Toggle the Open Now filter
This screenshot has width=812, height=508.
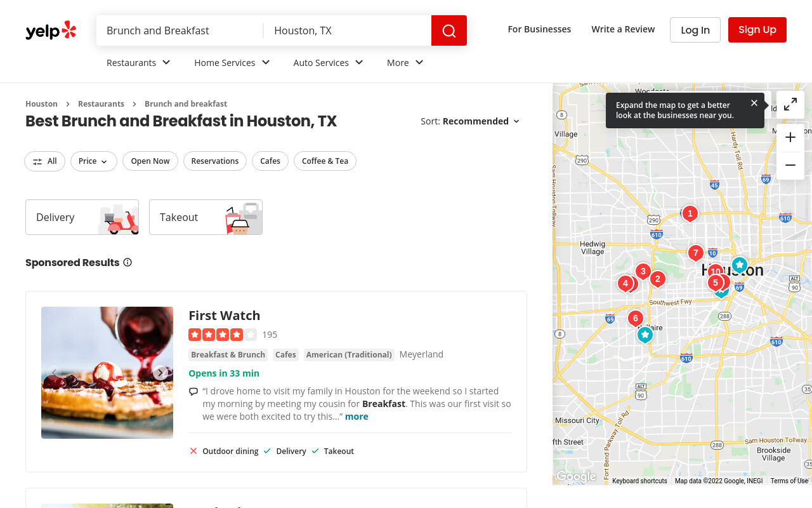(150, 161)
